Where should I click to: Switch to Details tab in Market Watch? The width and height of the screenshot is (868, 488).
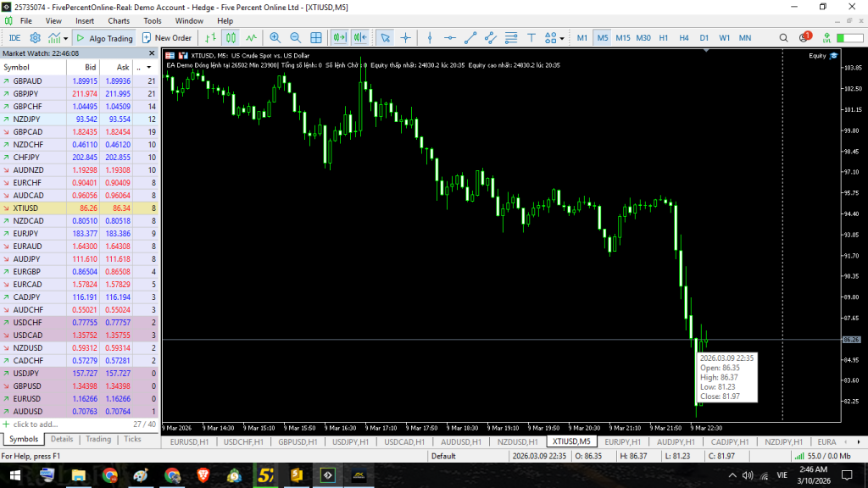61,439
